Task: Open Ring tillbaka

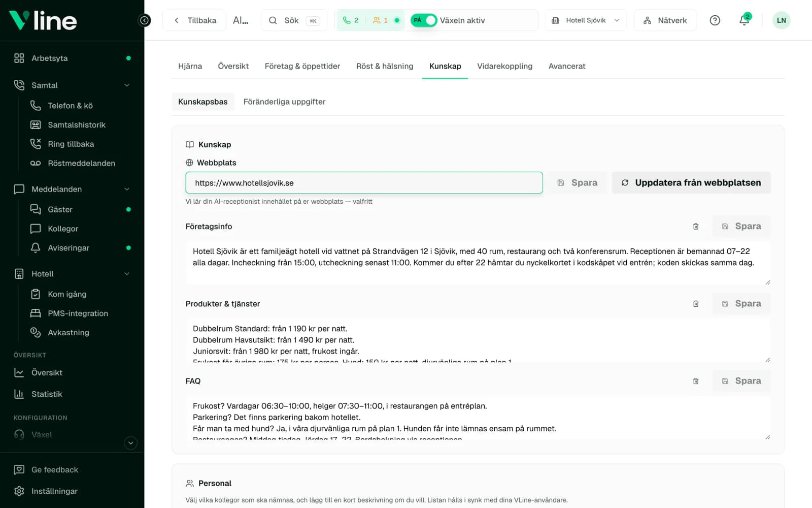Action: (x=72, y=144)
